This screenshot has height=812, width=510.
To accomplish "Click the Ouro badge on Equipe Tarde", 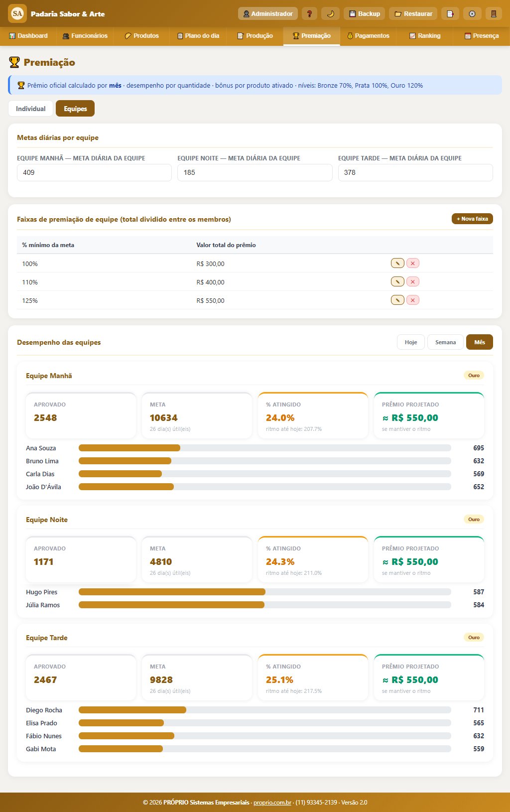I will (474, 638).
